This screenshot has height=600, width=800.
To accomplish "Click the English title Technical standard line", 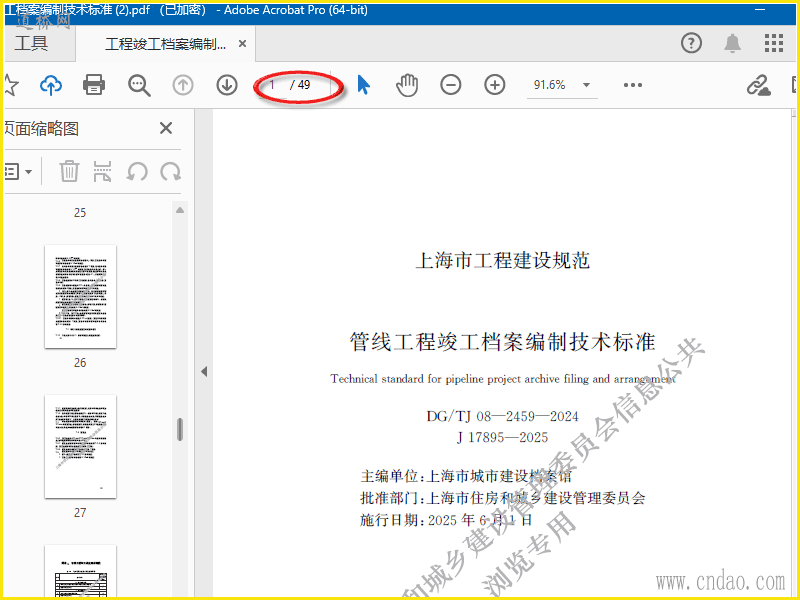I will (x=503, y=379).
